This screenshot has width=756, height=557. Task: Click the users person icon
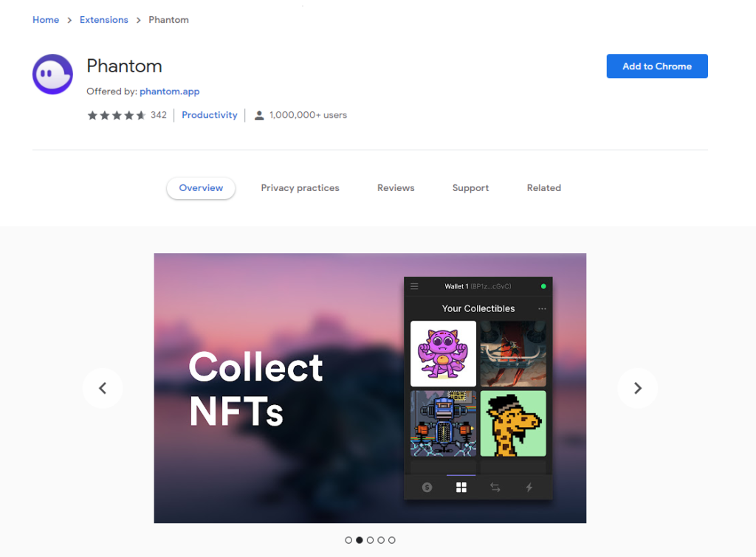click(259, 115)
